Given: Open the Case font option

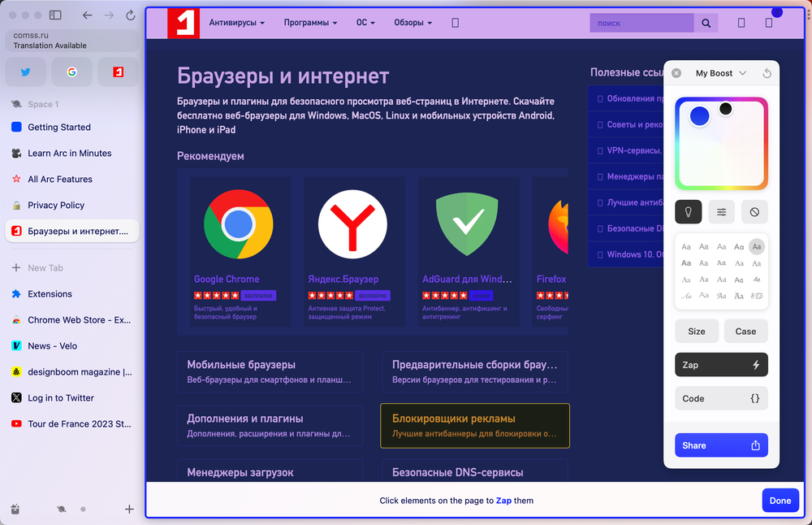Looking at the screenshot, I should tap(745, 331).
